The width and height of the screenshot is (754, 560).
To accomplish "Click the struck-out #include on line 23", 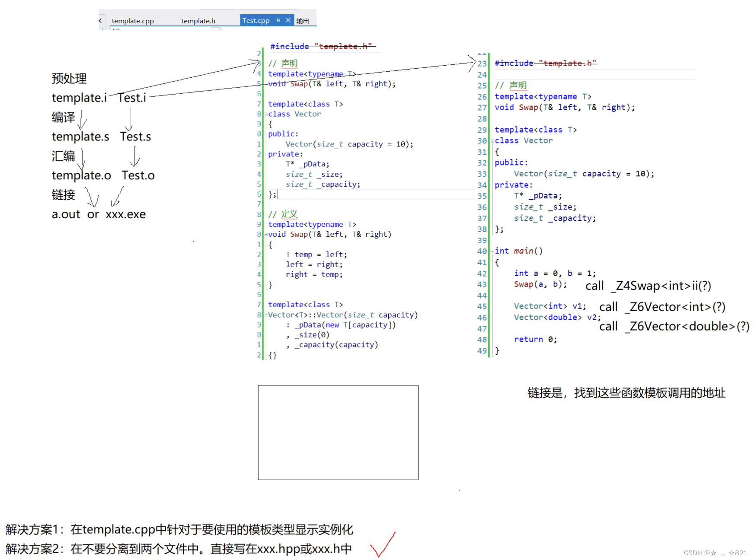I will point(546,64).
